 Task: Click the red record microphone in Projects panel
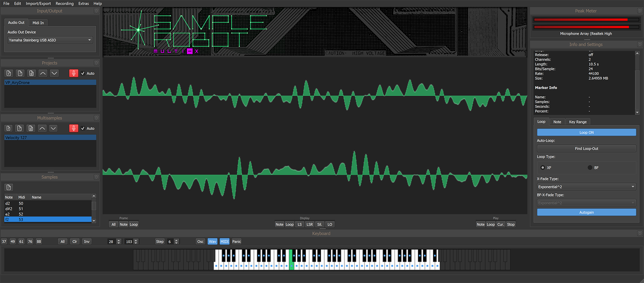74,73
